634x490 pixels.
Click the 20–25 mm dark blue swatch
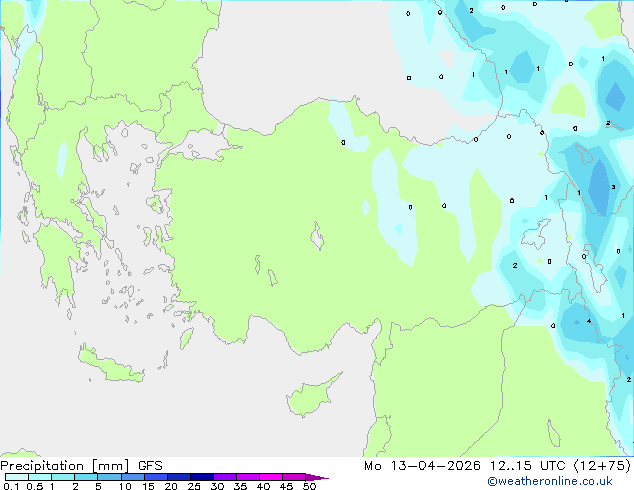click(x=178, y=477)
